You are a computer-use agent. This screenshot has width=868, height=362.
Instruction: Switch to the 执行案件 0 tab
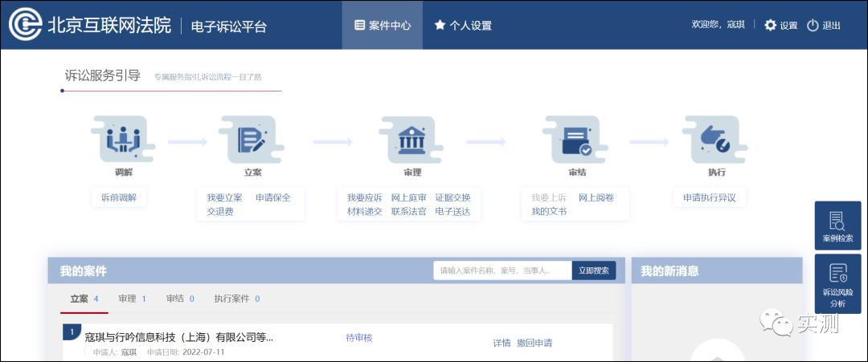coord(237,299)
